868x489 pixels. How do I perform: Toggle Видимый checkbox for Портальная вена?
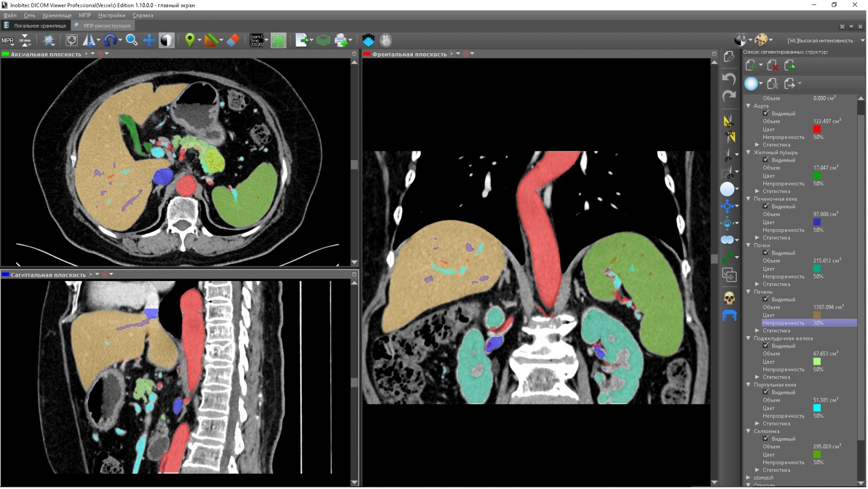pos(765,392)
